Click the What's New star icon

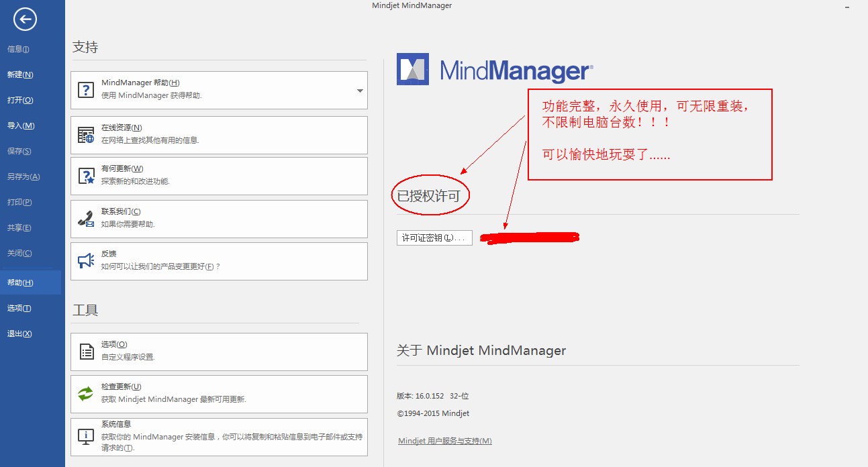[x=86, y=176]
